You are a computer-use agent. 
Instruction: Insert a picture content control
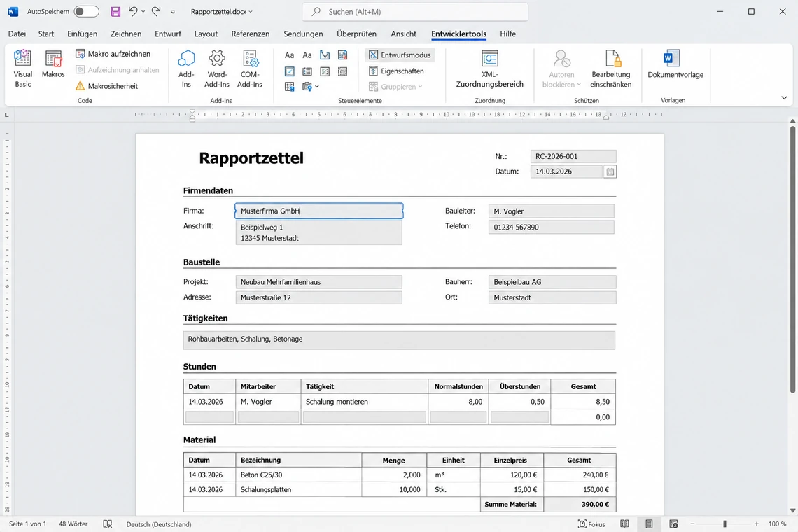pos(325,55)
